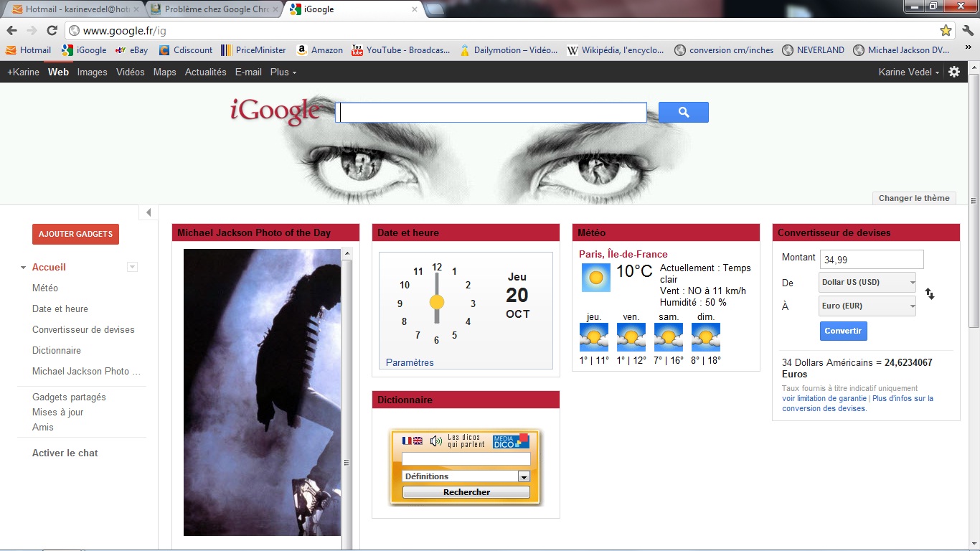Viewport: 980px width, 551px height.
Task: Click the iGoogle search input field
Action: click(491, 113)
